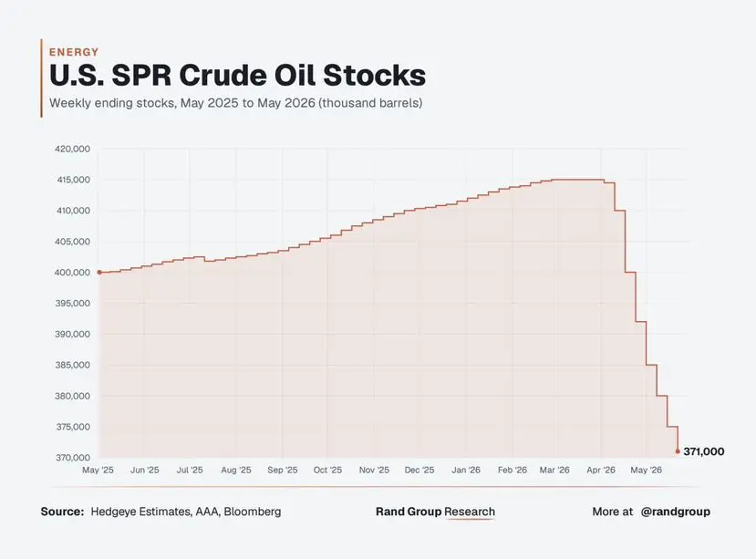This screenshot has width=756, height=559.
Task: Click the May '26 x-axis label
Action: pyautogui.click(x=646, y=470)
